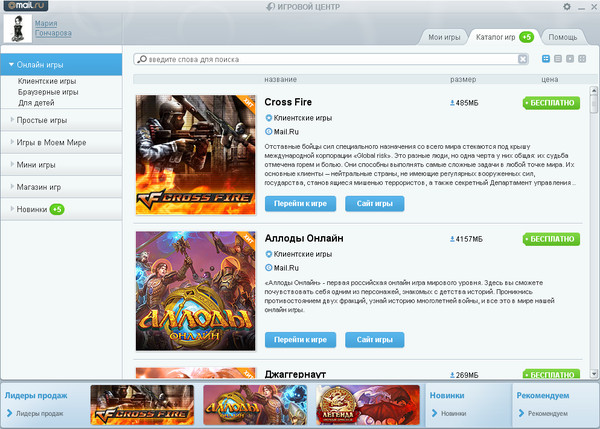600x429 pixels.
Task: Click the search magnifier icon
Action: (142, 59)
